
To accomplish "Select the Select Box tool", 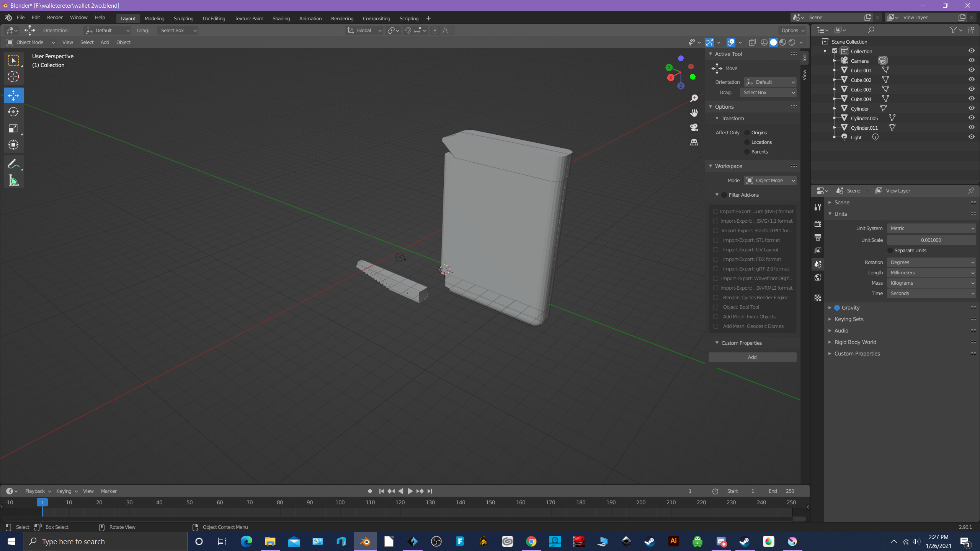I will coord(13,61).
